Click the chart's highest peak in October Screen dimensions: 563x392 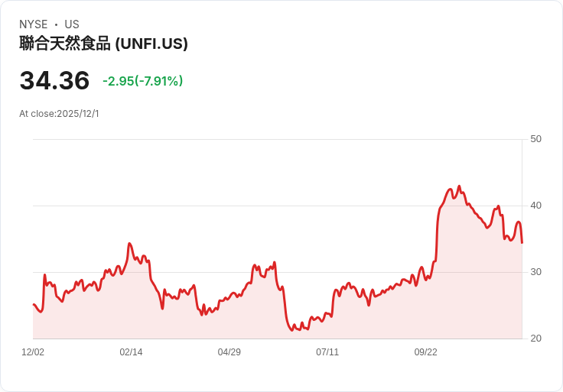(x=459, y=186)
